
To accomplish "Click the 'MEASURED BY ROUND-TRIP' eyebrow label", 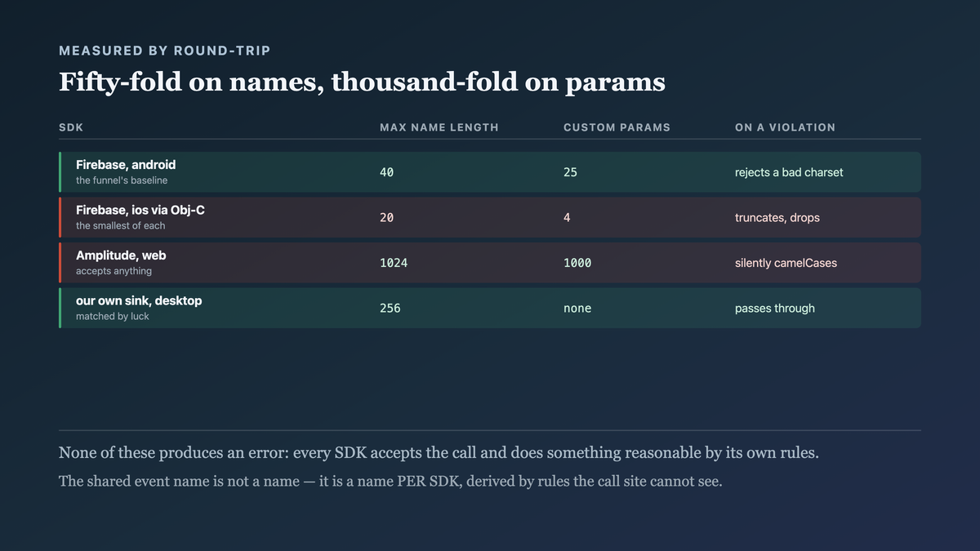I will (165, 51).
